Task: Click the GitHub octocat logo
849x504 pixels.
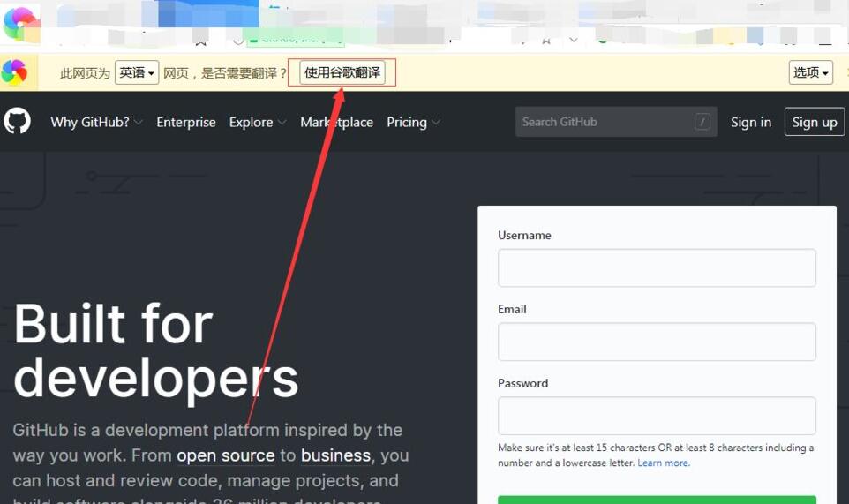Action: [18, 121]
